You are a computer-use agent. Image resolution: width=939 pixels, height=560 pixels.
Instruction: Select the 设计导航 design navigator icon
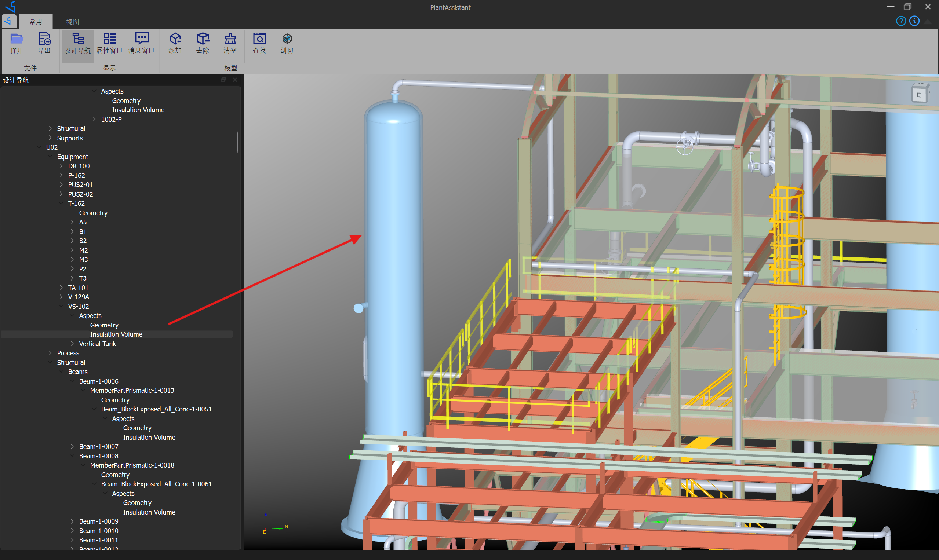click(77, 43)
